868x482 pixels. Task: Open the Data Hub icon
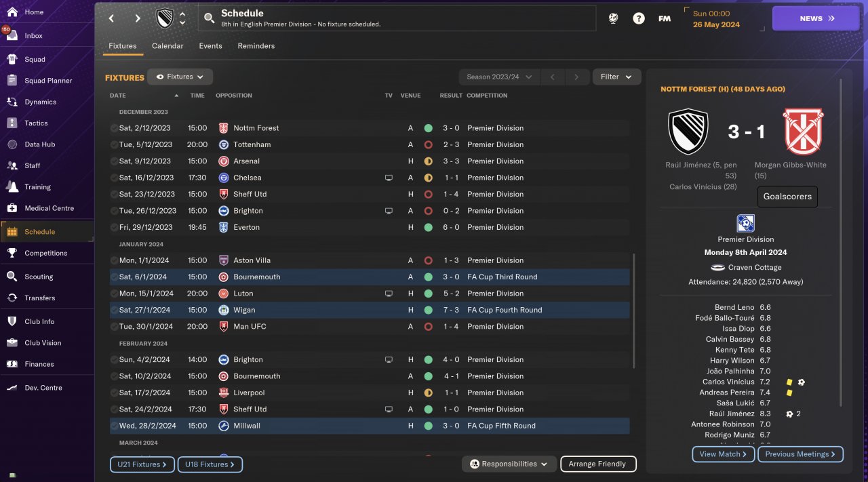point(12,144)
